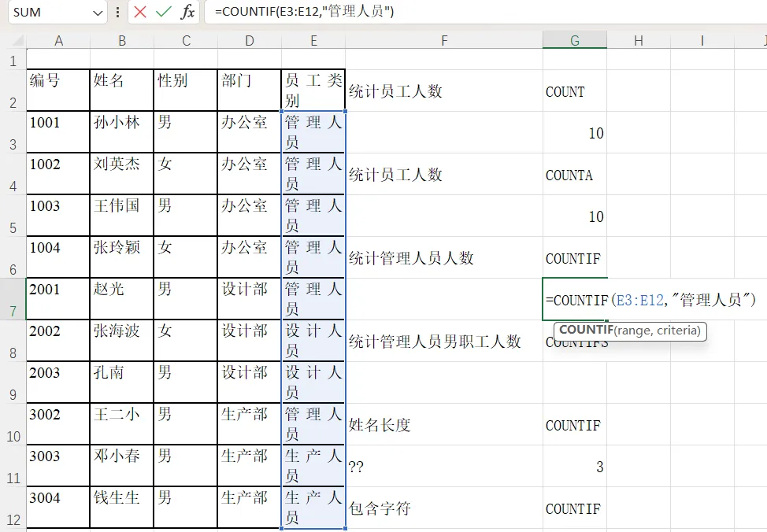
Task: Click gender cell 女 in 刘英杰 row
Action: pyautogui.click(x=185, y=174)
